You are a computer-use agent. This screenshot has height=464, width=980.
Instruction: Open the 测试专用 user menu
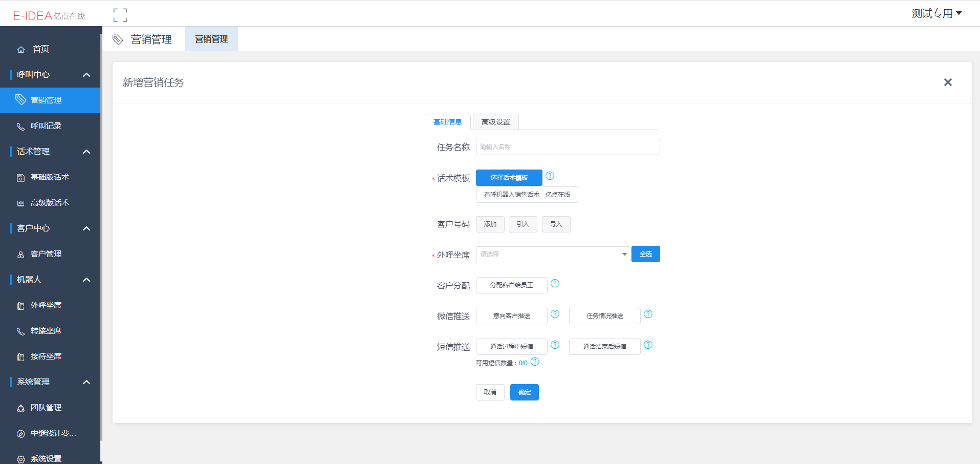(937, 13)
